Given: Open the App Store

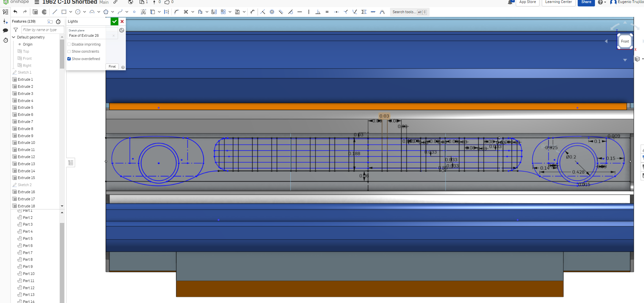Looking at the screenshot, I should point(528,2).
